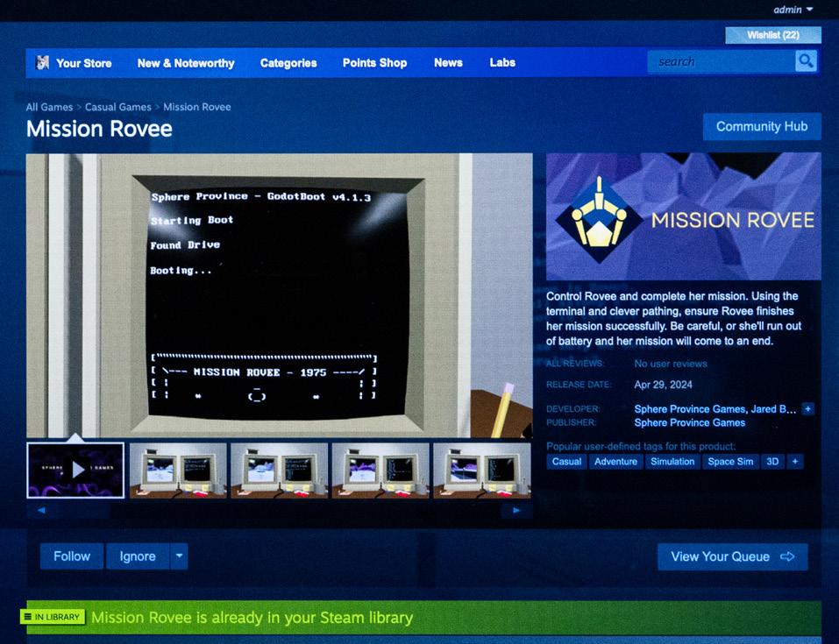The width and height of the screenshot is (839, 644).
Task: Click the developer list plus icon
Action: (808, 408)
